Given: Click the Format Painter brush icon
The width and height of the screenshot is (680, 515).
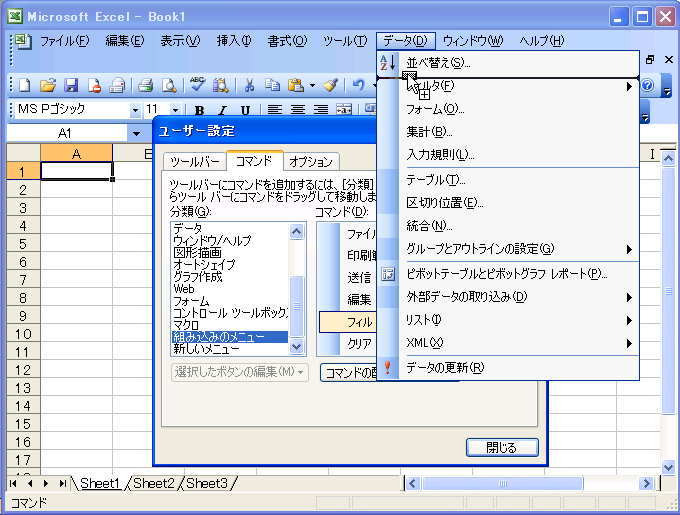Looking at the screenshot, I should (330, 85).
